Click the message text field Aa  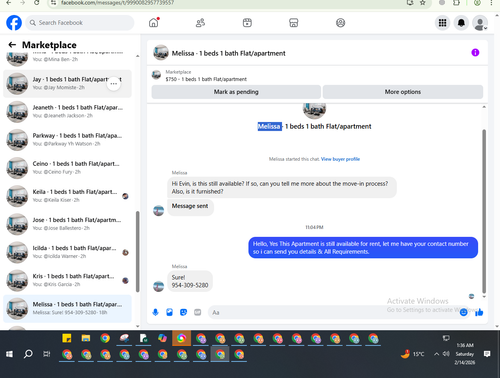pos(333,312)
